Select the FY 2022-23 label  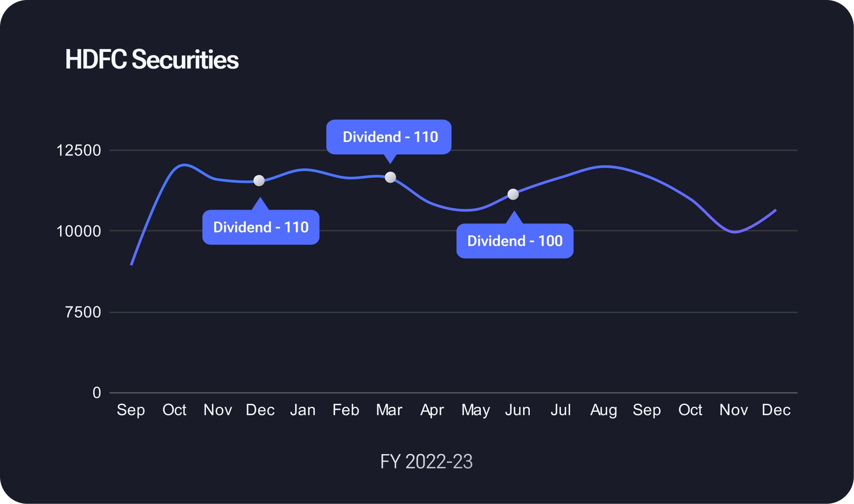(x=426, y=462)
